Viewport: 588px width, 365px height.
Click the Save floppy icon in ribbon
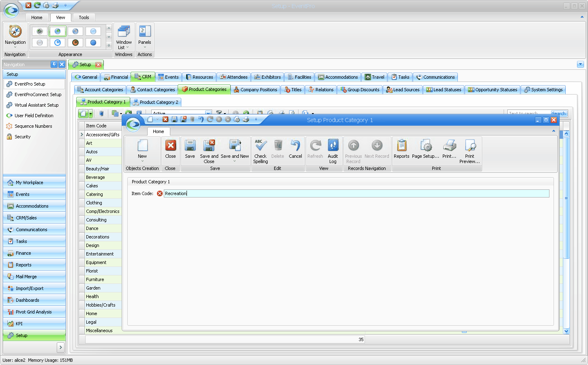[190, 146]
